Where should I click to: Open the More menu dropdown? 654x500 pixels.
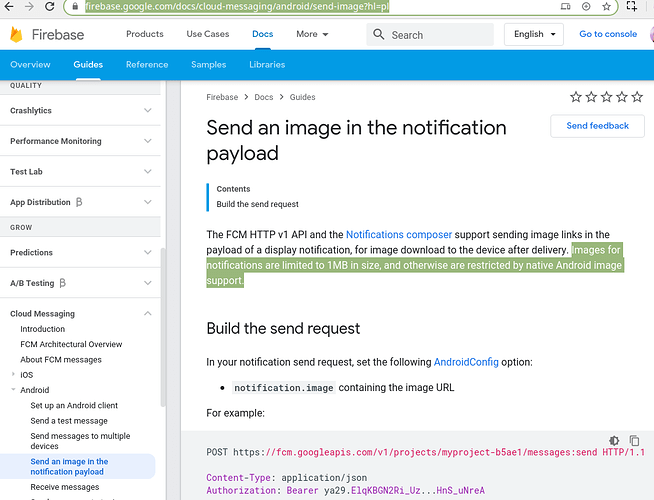tap(312, 34)
